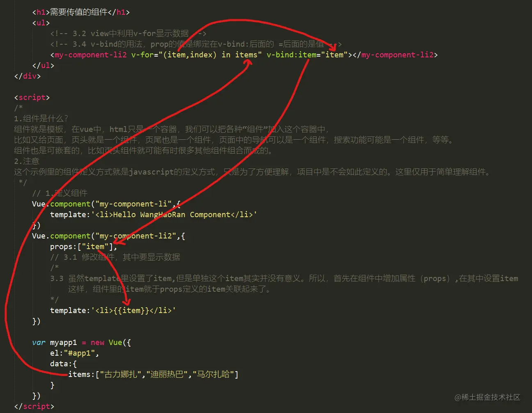Click the opening script tag
This screenshot has height=413, width=532.
click(x=32, y=97)
